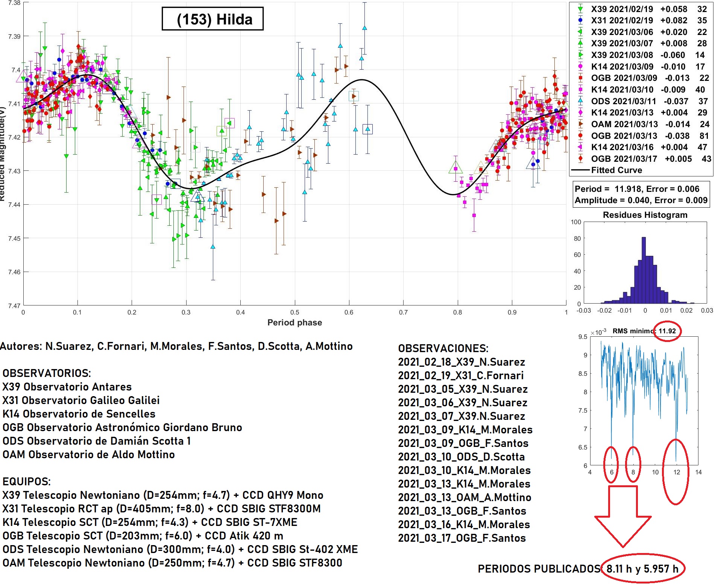The image size is (715, 588).
Task: Click the Residues Histogram title
Action: [645, 215]
